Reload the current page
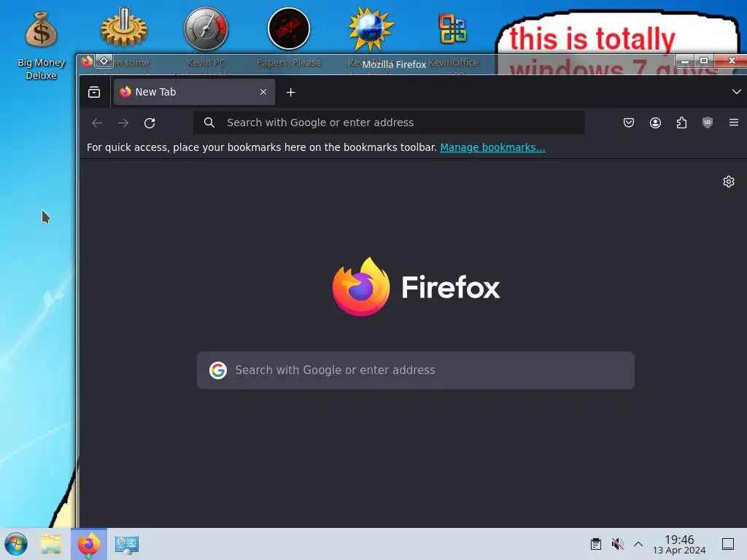This screenshot has width=747, height=560. click(150, 122)
